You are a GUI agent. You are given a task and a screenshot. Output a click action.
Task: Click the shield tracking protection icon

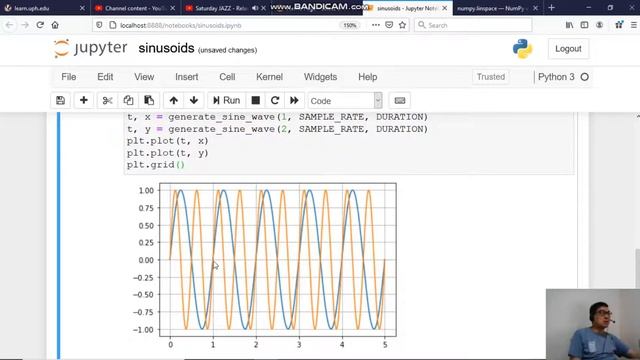point(99,25)
